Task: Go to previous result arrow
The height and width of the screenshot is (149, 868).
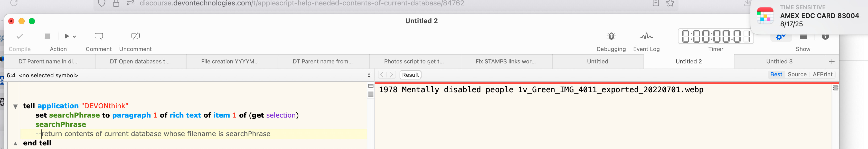Action: point(382,75)
